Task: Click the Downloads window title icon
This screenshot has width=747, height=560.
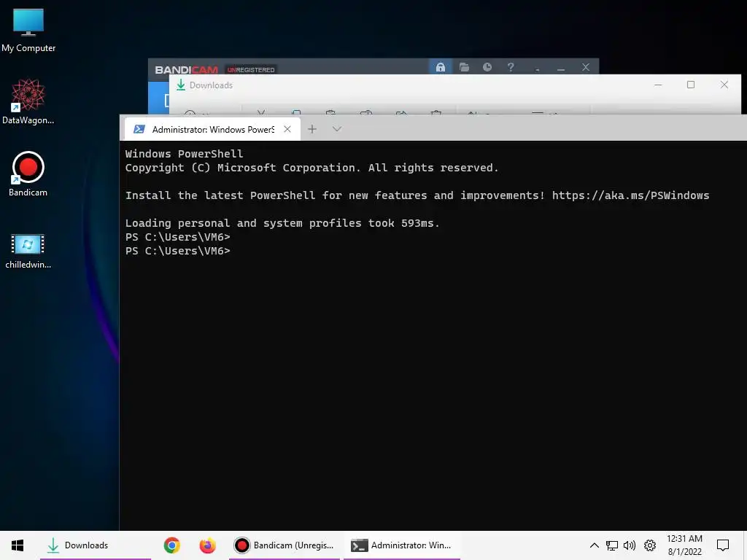Action: [x=181, y=85]
